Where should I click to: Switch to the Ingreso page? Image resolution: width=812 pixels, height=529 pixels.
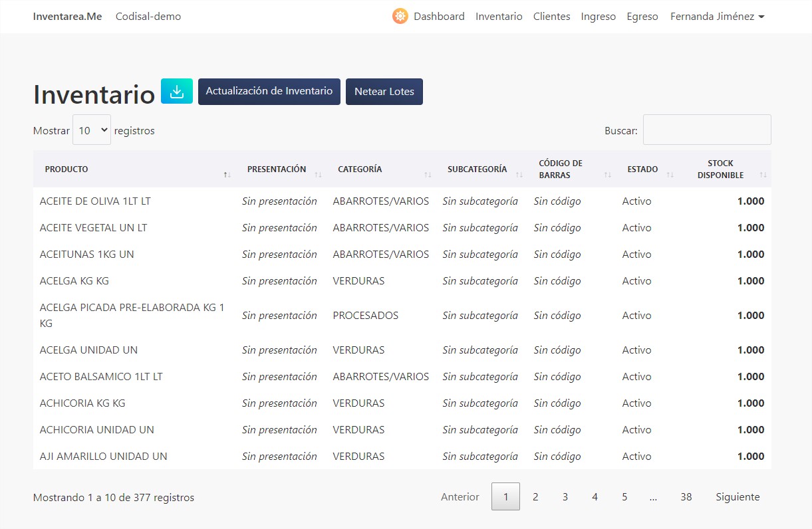coord(598,16)
